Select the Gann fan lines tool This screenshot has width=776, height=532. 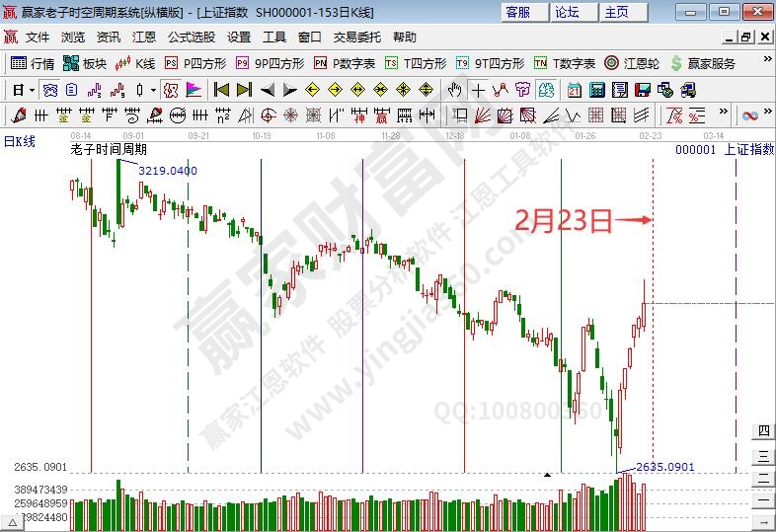[x=483, y=115]
